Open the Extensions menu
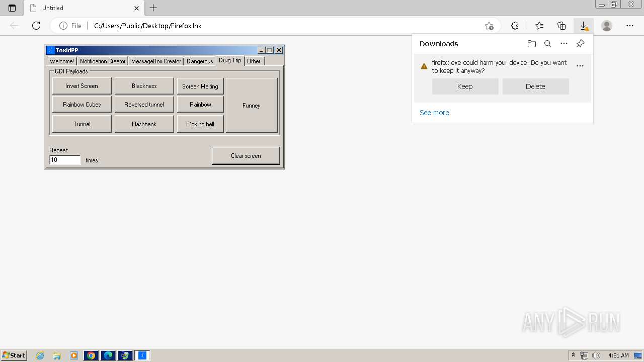Viewport: 644px width, 362px height. (x=515, y=26)
